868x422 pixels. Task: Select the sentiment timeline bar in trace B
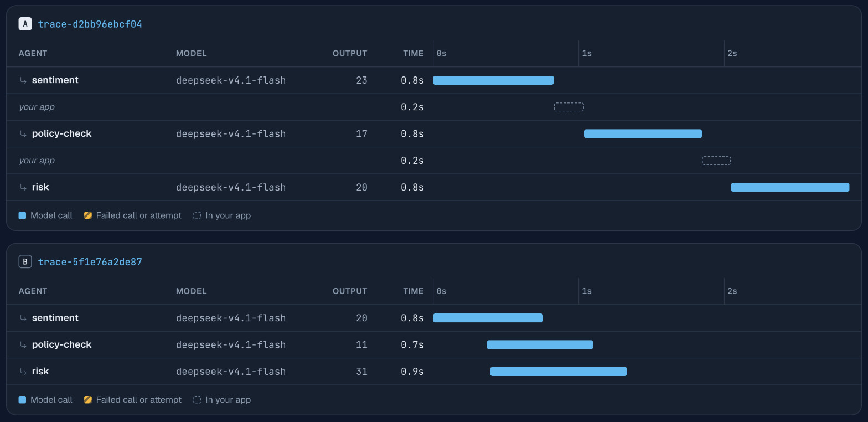488,318
